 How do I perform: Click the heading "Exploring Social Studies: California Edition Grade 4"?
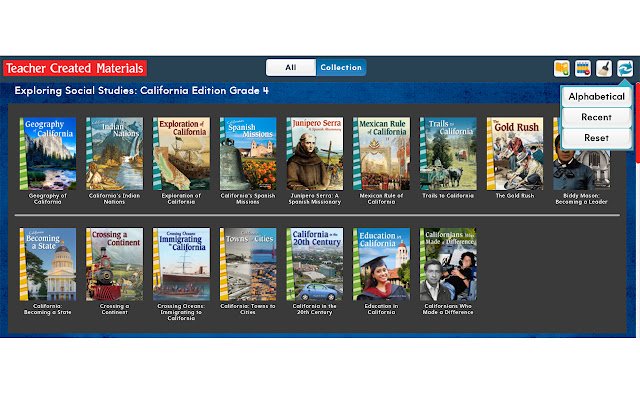[x=142, y=91]
